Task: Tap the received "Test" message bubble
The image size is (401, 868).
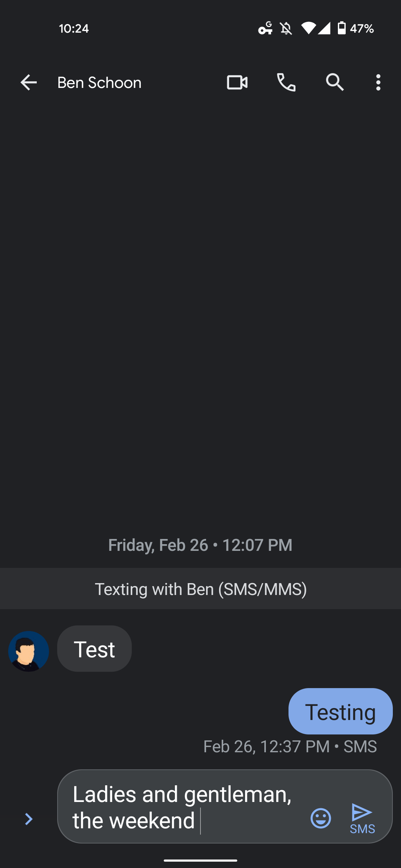Action: [94, 649]
